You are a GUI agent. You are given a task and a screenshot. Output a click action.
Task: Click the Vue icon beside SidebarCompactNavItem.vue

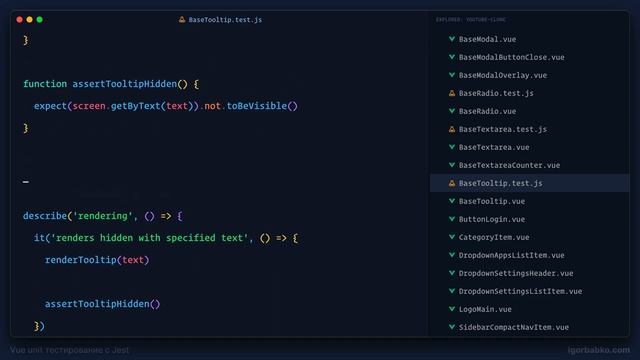[452, 327]
